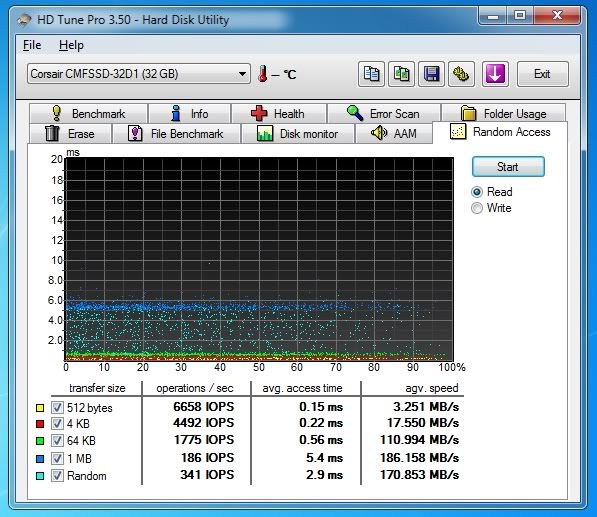Click the copy info to clipboard icon

[x=371, y=74]
